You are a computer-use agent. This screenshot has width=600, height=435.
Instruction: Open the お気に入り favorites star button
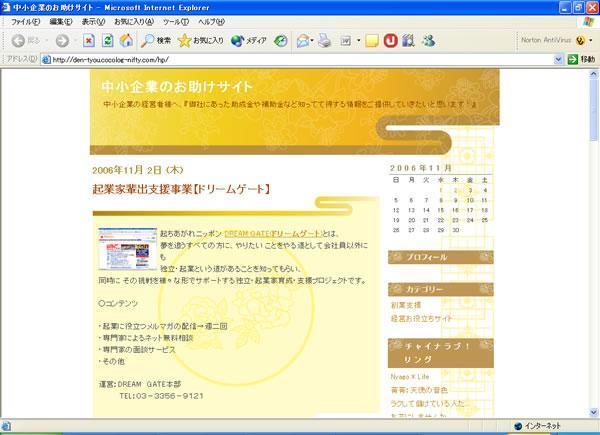(201, 41)
